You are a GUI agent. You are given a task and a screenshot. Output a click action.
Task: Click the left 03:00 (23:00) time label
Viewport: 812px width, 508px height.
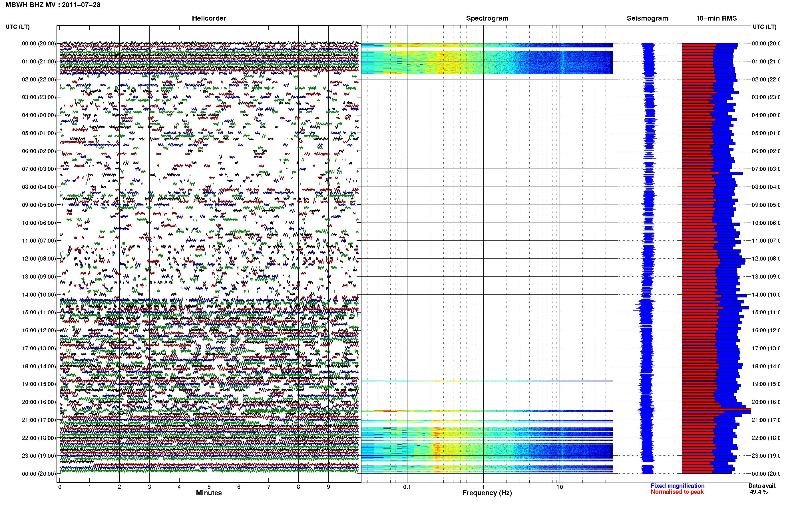(39, 97)
